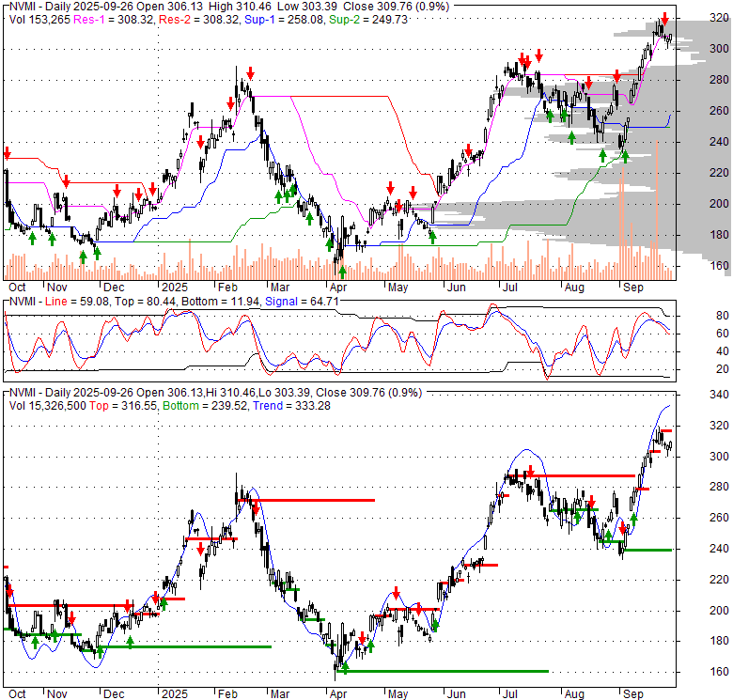Click the 300 price axis label in top chart
The height and width of the screenshot is (700, 733).
[x=720, y=49]
